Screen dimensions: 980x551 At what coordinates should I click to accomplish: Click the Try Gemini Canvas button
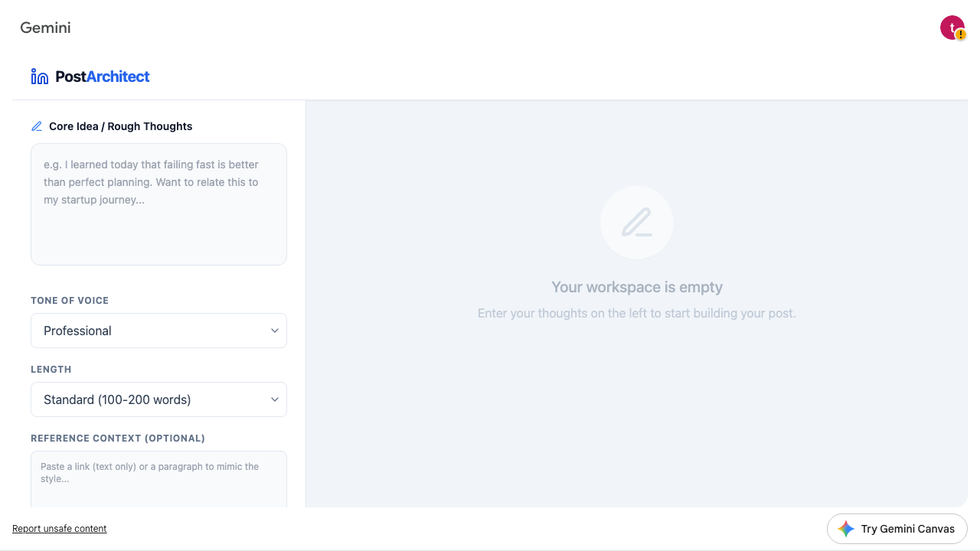[x=897, y=529]
